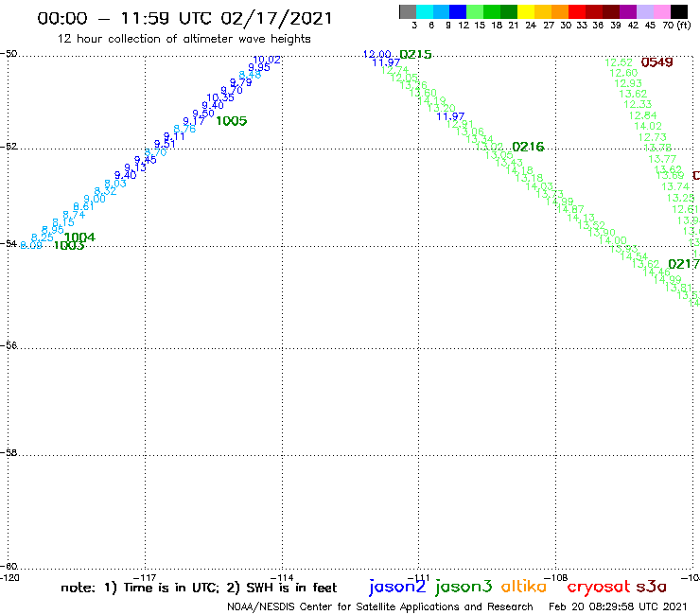This screenshot has width=700, height=615.
Task: Click '12 hour collection of altimeter wave heights'
Action: pyautogui.click(x=184, y=39)
